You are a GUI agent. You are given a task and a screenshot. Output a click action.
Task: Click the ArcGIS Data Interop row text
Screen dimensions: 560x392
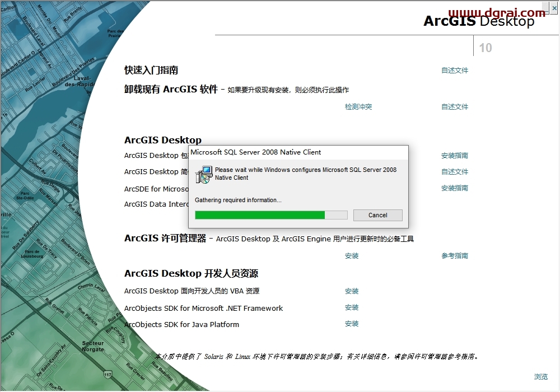coord(156,204)
